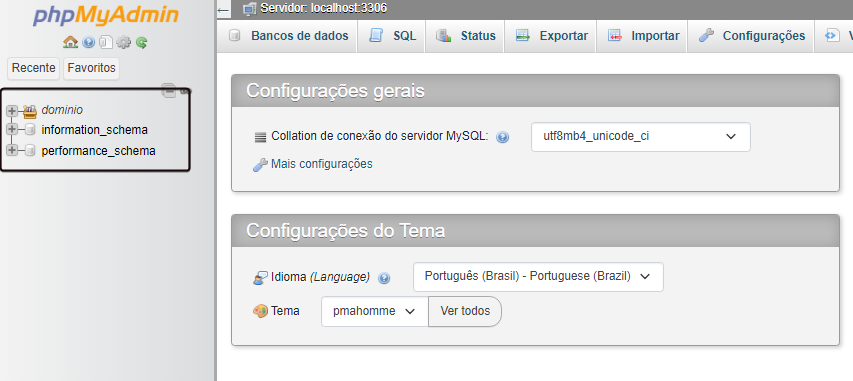853x381 pixels.
Task: Hide the navigation panel with left arrow
Action: pos(223,10)
